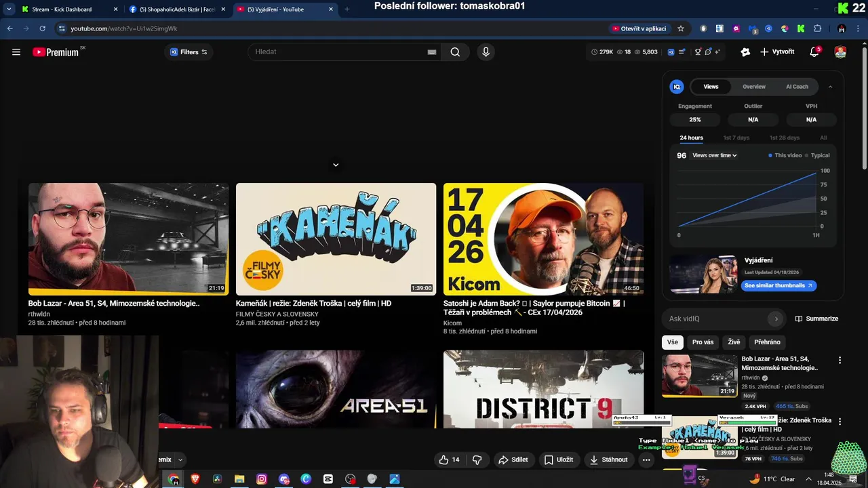Open vidIQ trophy icon in header
The width and height of the screenshot is (868, 488).
[x=698, y=52]
